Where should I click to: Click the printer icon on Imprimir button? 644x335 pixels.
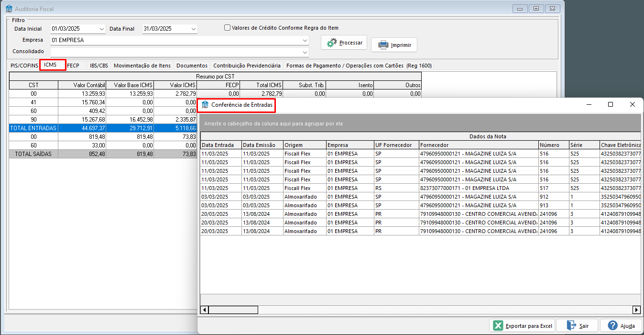pyautogui.click(x=383, y=45)
